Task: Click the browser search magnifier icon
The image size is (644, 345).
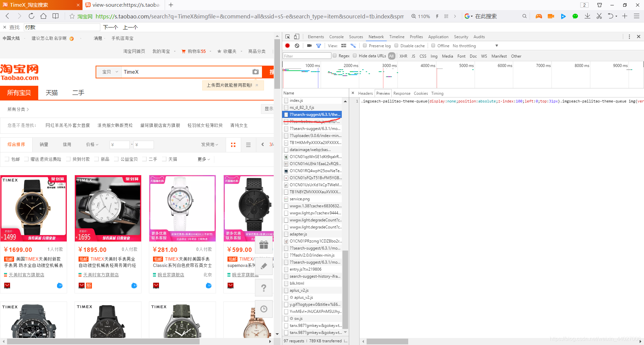Action: (x=524, y=16)
